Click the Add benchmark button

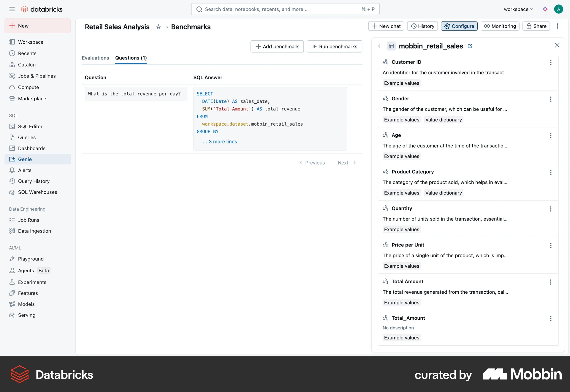pyautogui.click(x=277, y=46)
